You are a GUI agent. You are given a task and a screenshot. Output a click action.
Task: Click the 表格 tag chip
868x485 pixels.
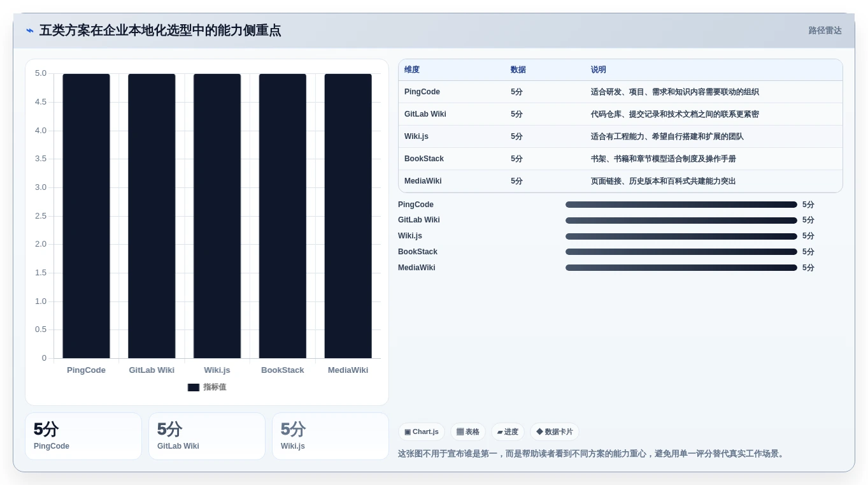click(x=468, y=432)
